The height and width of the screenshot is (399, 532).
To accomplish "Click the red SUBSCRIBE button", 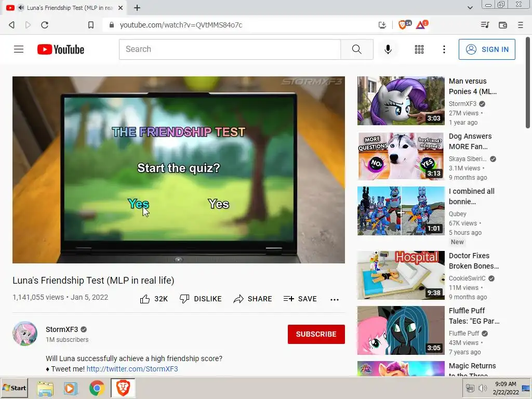I will click(x=316, y=334).
